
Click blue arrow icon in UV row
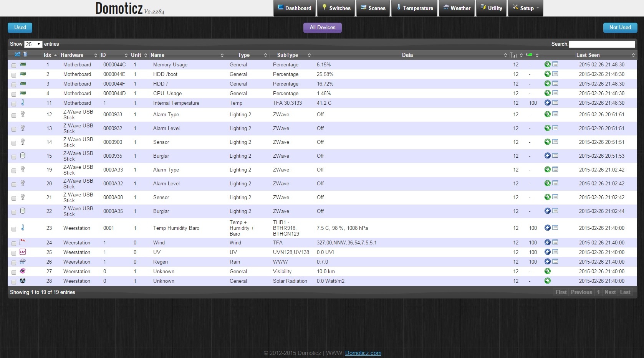[548, 252]
